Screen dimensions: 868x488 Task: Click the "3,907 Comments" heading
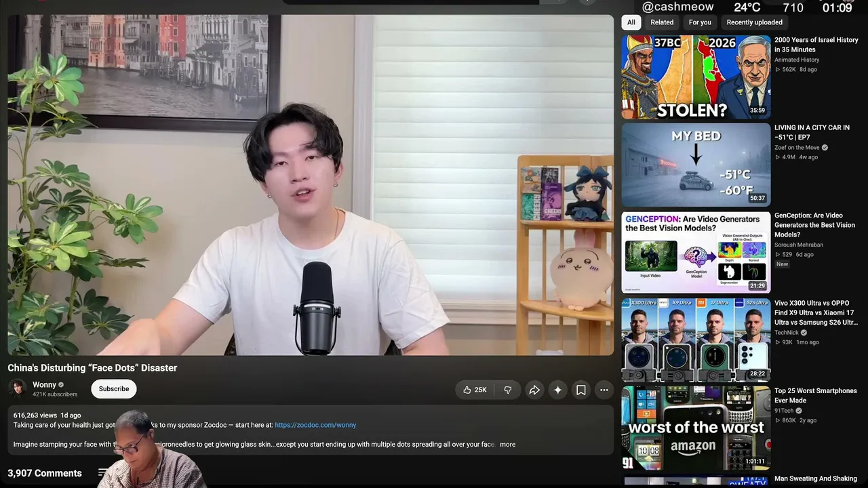pyautogui.click(x=45, y=473)
